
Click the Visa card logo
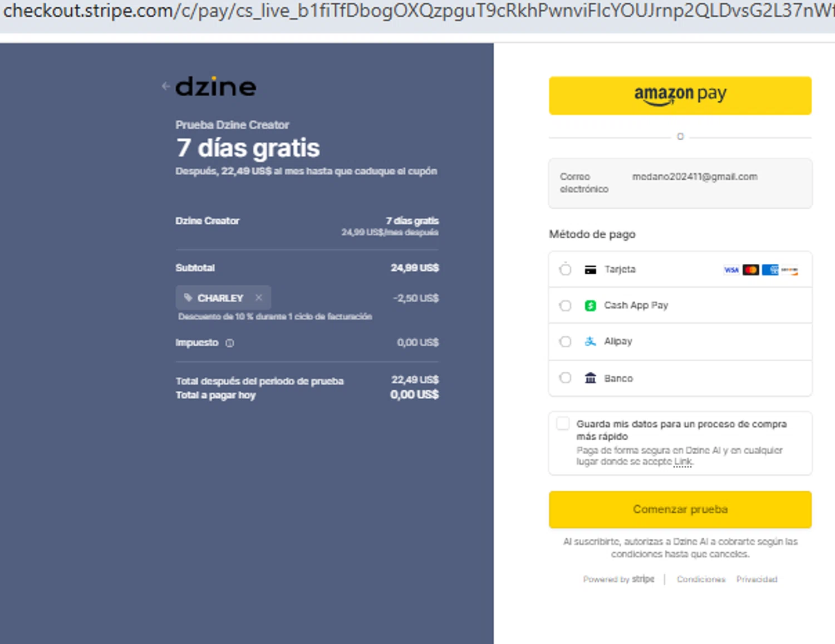pyautogui.click(x=731, y=270)
